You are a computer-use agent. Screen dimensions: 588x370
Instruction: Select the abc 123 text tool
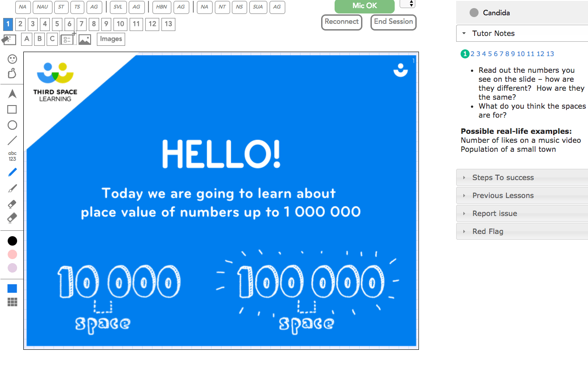(13, 156)
